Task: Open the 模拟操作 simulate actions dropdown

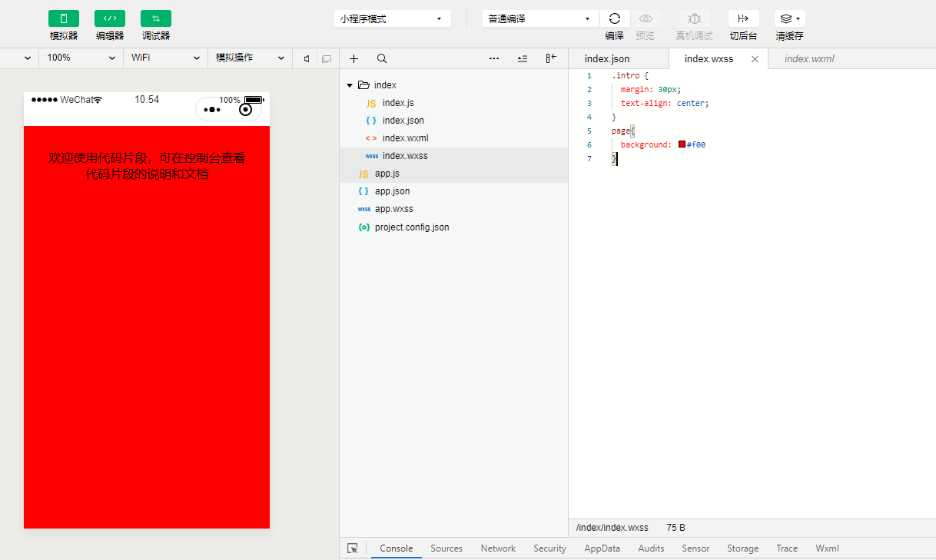Action: pyautogui.click(x=250, y=58)
